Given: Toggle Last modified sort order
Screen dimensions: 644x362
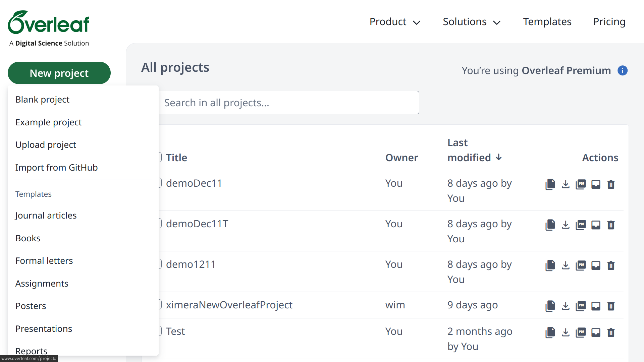Looking at the screenshot, I should point(474,150).
